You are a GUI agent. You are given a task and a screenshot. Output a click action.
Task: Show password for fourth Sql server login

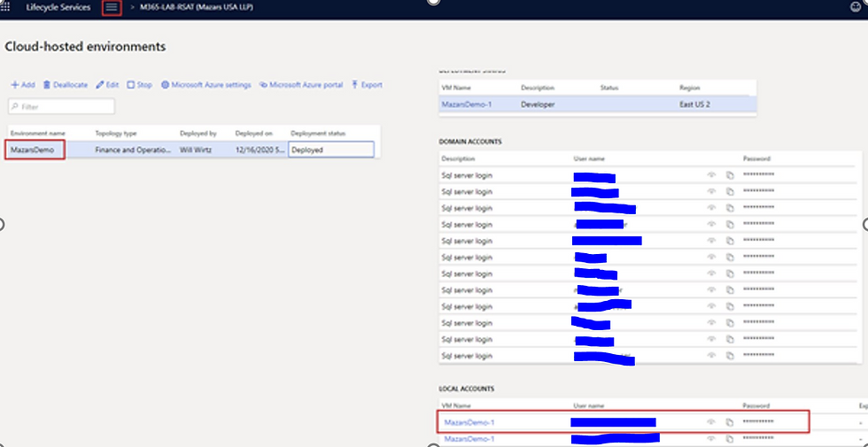click(711, 225)
